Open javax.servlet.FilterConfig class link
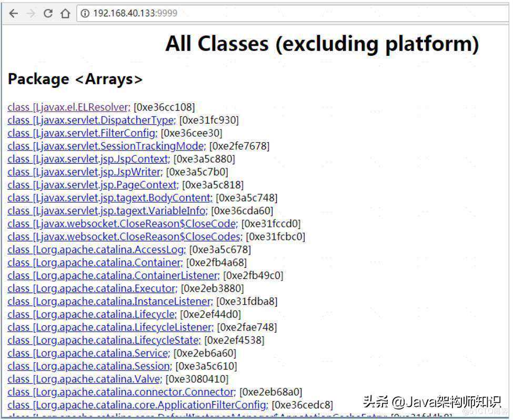The width and height of the screenshot is (513, 420). [82, 133]
